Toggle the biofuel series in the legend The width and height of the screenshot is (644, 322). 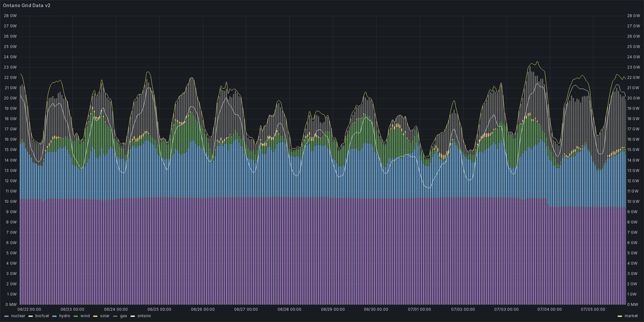point(42,316)
